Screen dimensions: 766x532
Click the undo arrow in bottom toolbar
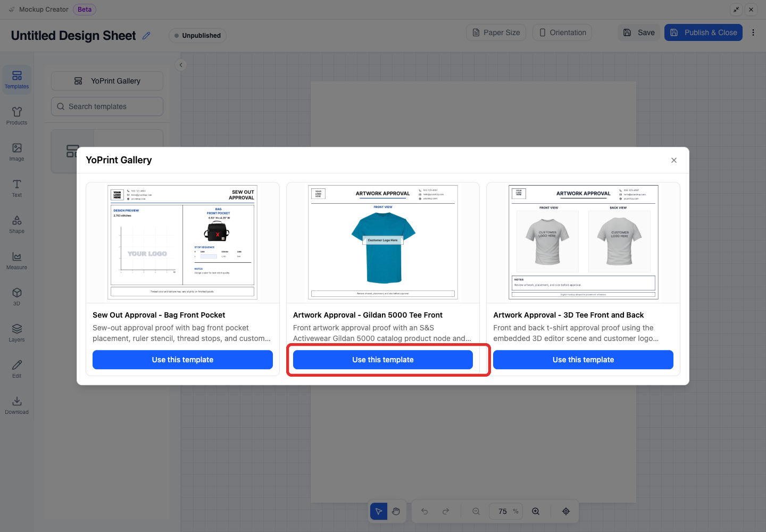[424, 511]
